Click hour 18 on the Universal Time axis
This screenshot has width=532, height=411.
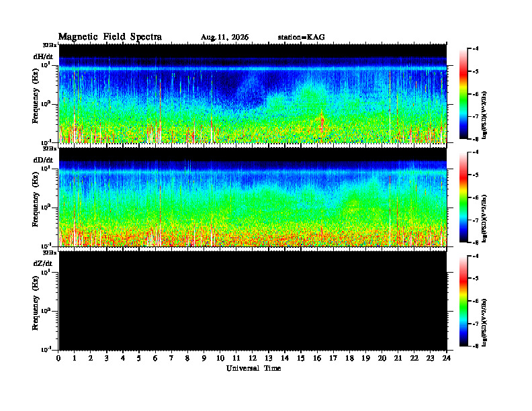click(x=349, y=359)
